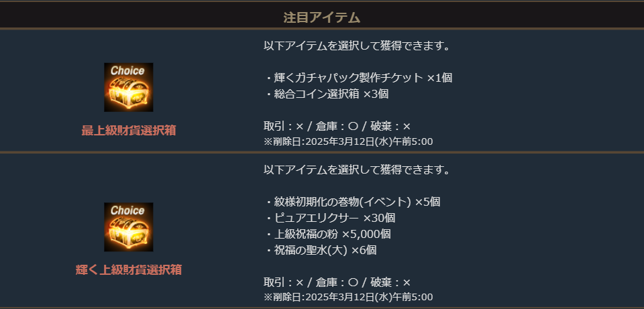644x309 pixels.
Task: Select the 輝く上級財貨選択箱 item name
Action: coord(128,270)
